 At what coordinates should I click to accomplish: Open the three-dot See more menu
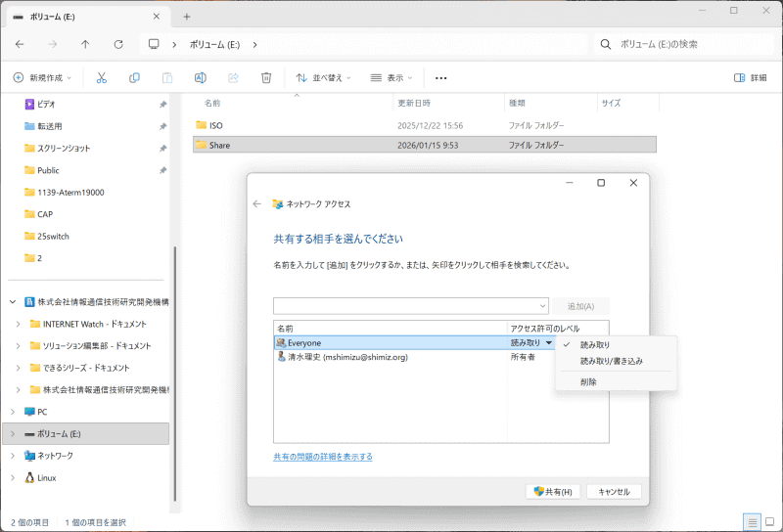point(441,78)
